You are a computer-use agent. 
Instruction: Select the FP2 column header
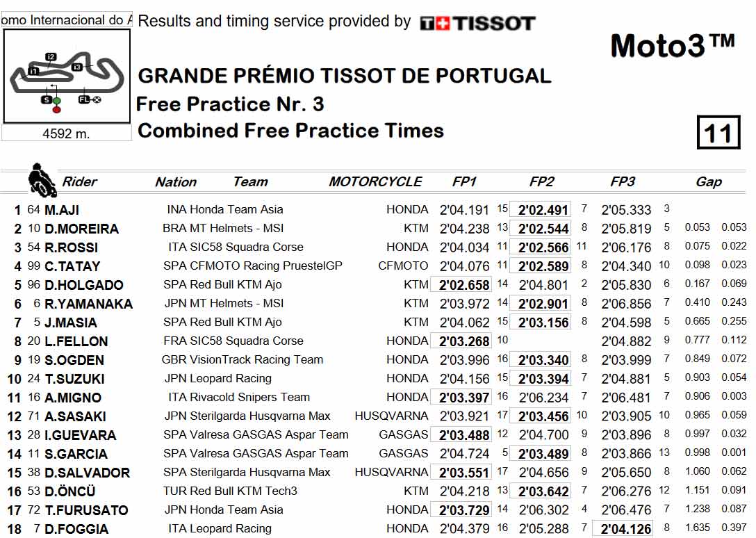coord(541,181)
